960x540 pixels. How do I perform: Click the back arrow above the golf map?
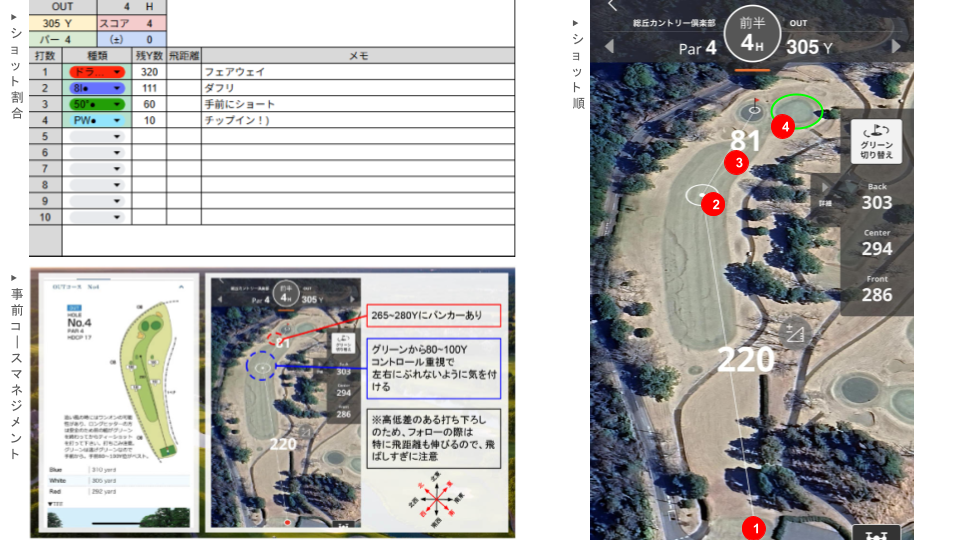click(x=612, y=6)
